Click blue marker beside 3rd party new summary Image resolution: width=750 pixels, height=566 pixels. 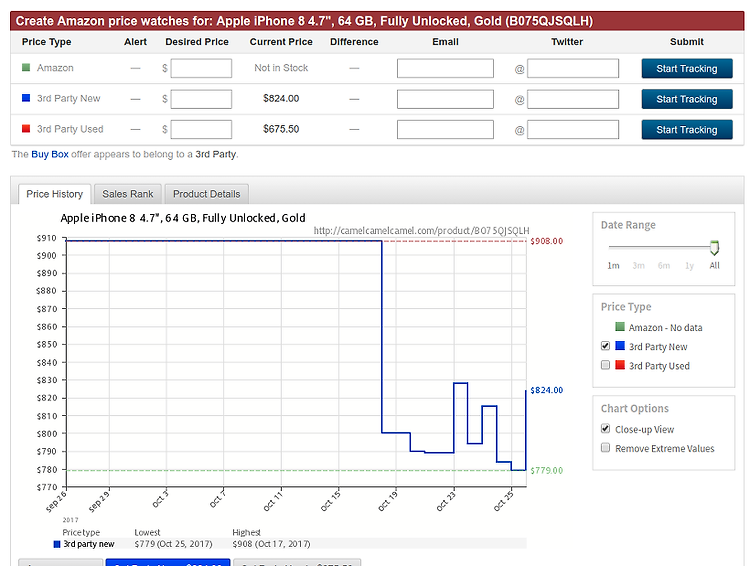57,544
